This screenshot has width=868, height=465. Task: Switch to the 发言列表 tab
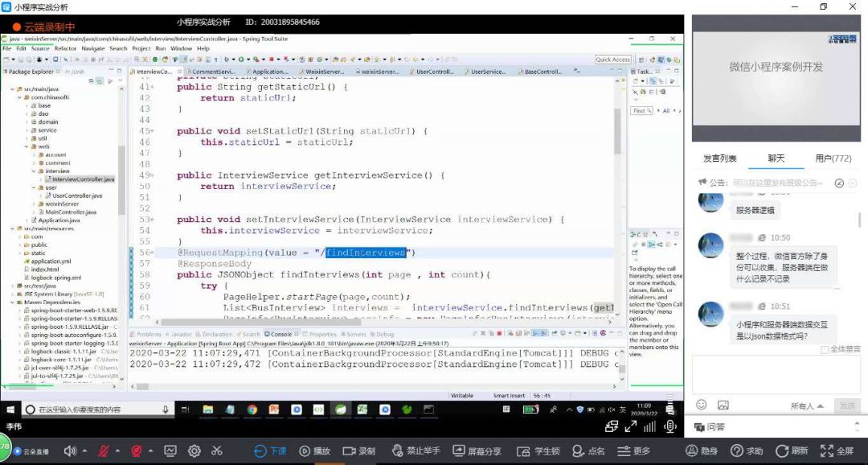[x=719, y=158]
